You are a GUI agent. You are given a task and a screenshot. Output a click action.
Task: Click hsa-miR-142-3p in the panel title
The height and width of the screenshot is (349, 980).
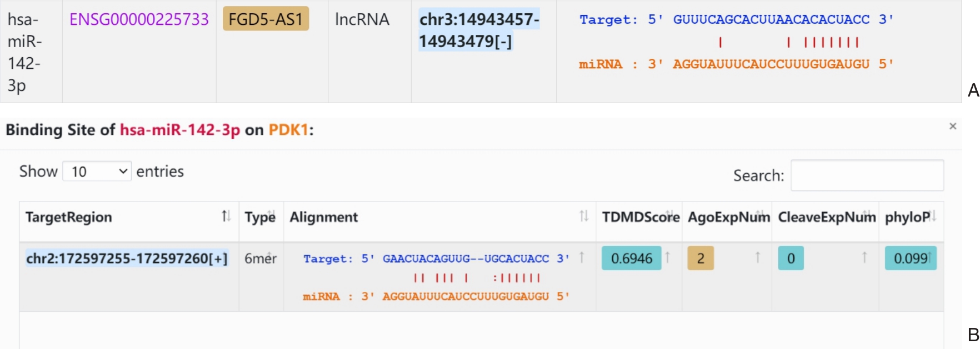click(180, 130)
